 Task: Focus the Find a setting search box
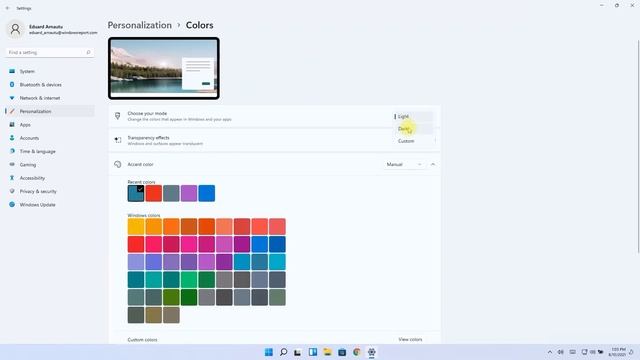49,52
